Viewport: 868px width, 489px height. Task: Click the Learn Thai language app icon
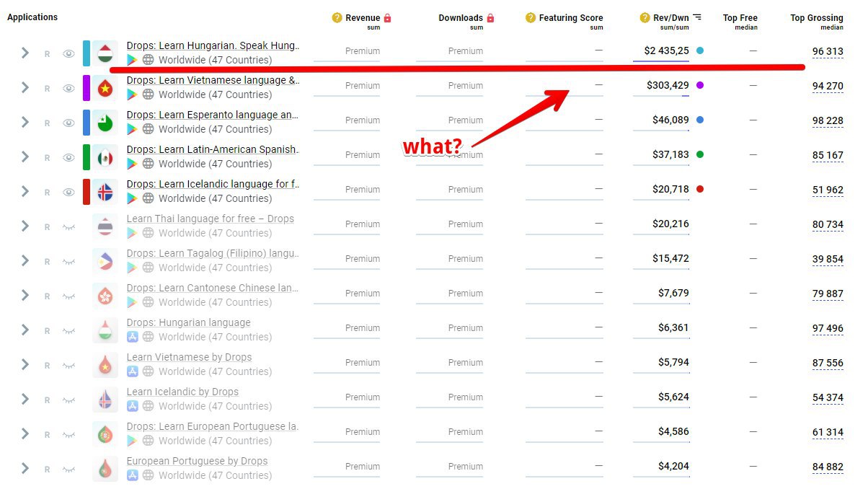105,226
